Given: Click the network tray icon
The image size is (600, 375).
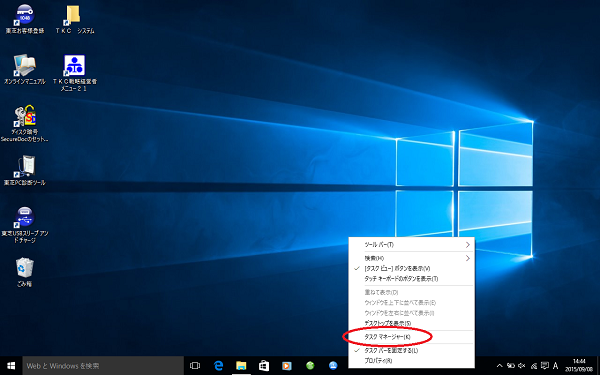Looking at the screenshot, I should (x=534, y=366).
